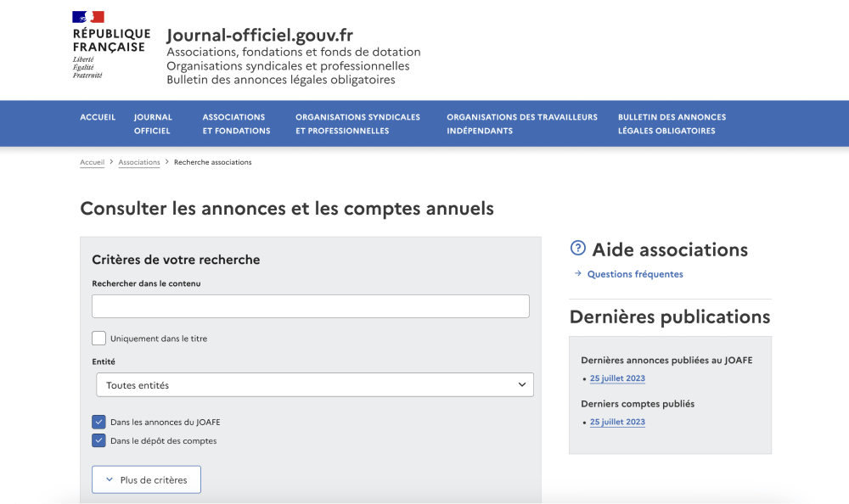Select ASSOCIATIONS ET FONDATIONS in the navigation
The image size is (849, 504).
(x=235, y=123)
